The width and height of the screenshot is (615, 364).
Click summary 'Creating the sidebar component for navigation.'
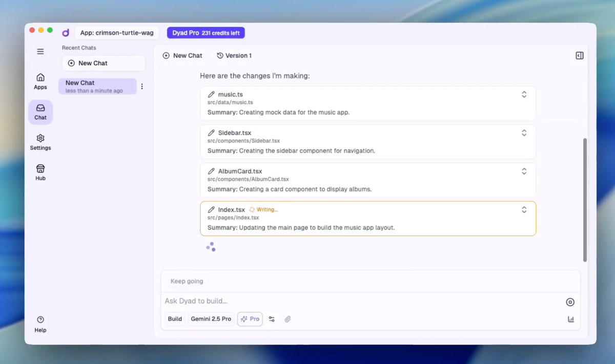pos(307,151)
